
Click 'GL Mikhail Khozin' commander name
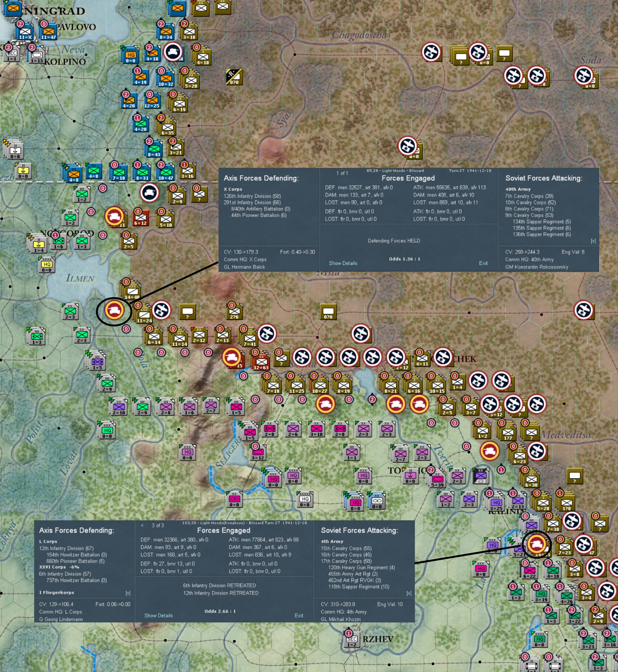click(x=341, y=619)
